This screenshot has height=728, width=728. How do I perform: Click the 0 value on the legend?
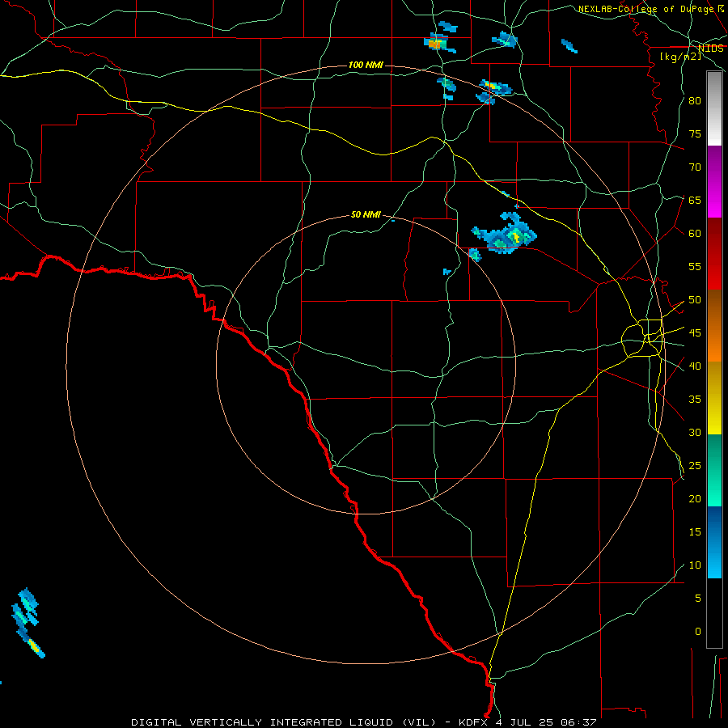(698, 632)
